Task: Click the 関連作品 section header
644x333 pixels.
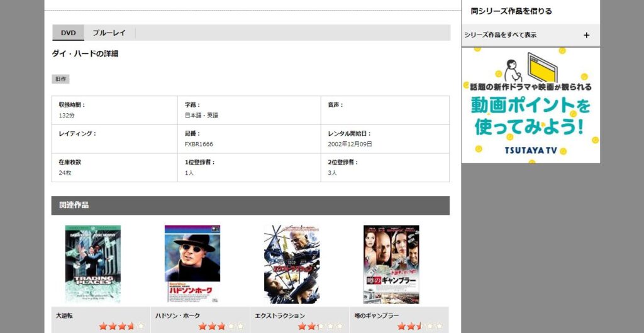Action: point(74,205)
